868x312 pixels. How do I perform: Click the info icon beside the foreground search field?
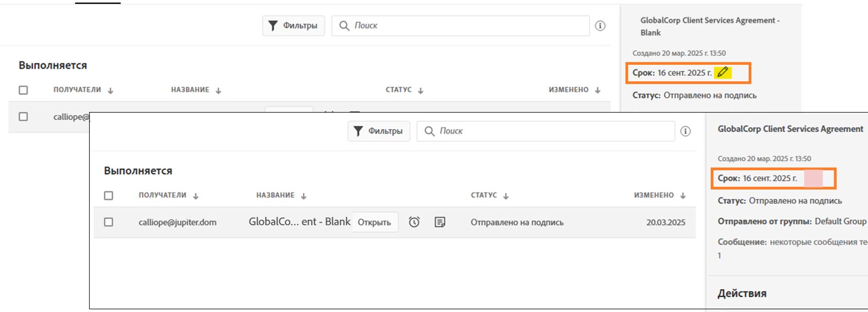click(685, 131)
